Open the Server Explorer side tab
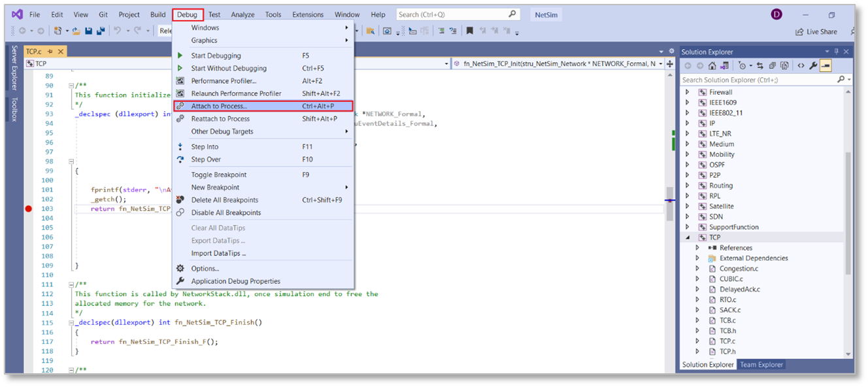 point(14,69)
